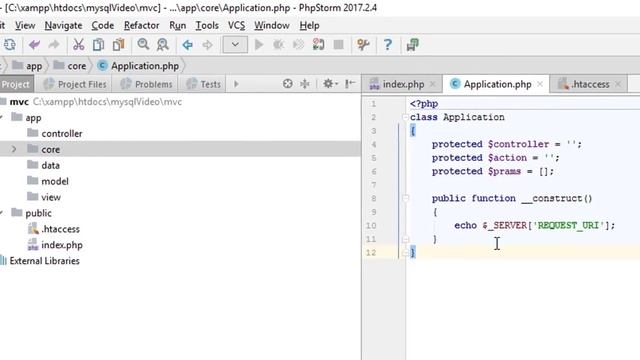Navigate Forward with right arrow

click(207, 44)
